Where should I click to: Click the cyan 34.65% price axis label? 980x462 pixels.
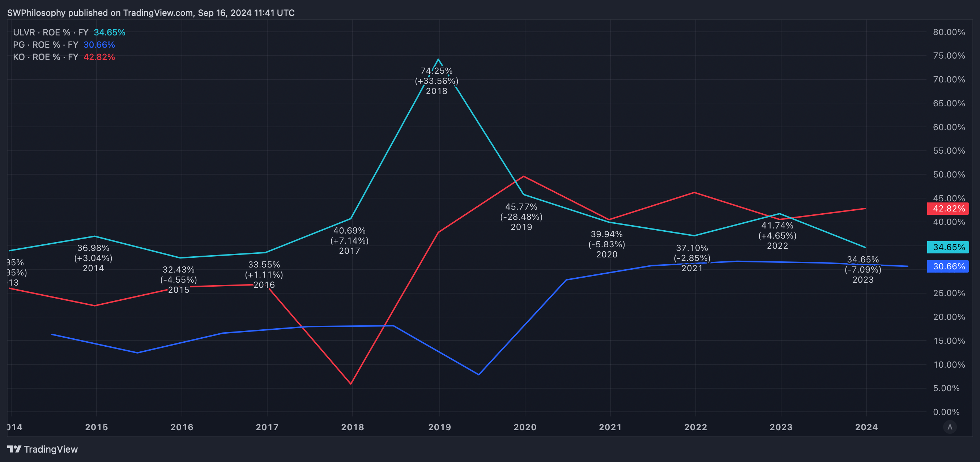point(948,247)
